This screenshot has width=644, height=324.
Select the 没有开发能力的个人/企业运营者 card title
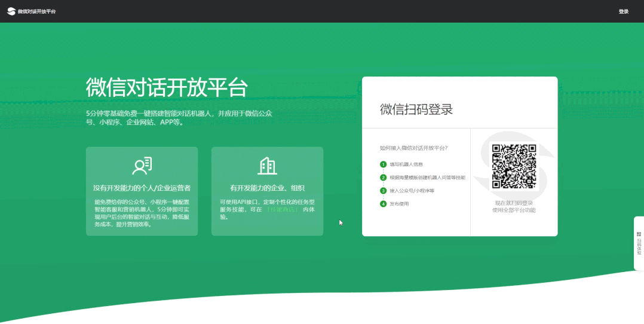click(142, 188)
